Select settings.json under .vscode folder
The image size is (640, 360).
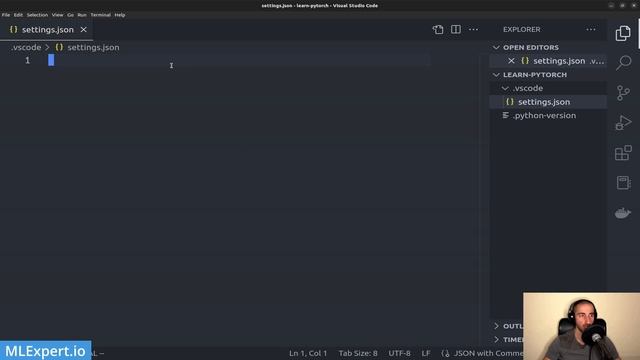click(x=548, y=102)
